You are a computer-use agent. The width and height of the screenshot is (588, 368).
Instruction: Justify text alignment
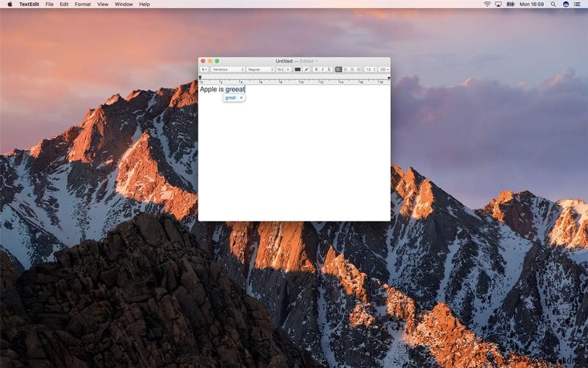(359, 69)
